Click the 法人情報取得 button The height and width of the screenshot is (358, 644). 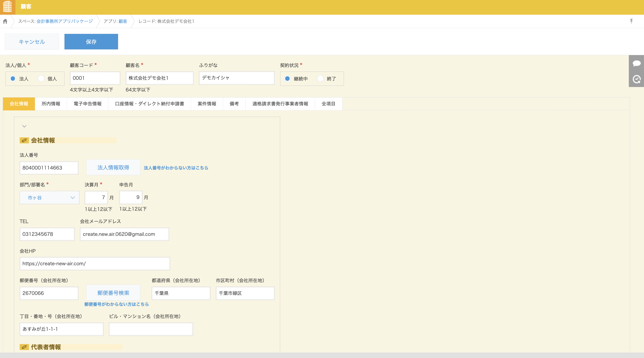[x=113, y=167]
